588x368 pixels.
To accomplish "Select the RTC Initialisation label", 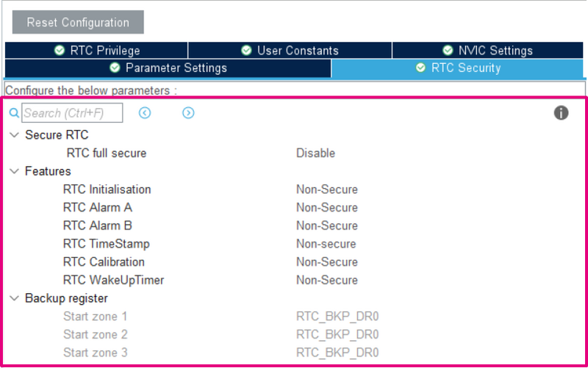I will tap(107, 190).
